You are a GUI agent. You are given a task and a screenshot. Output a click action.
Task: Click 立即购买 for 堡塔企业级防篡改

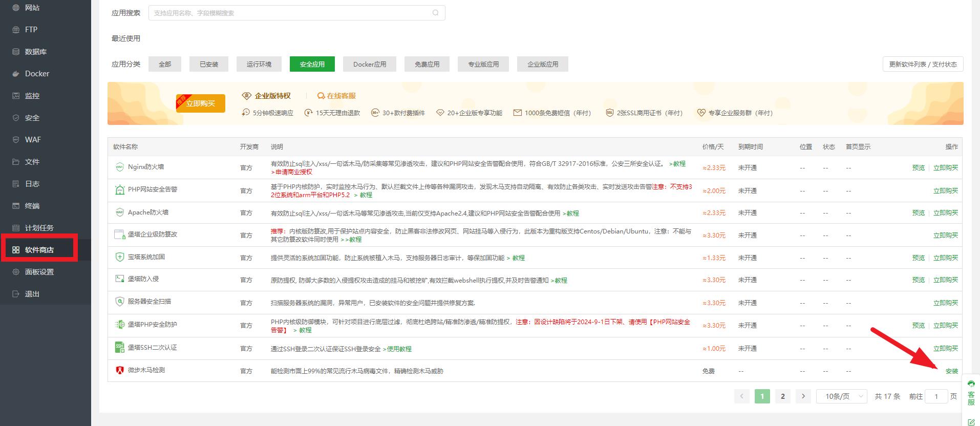(945, 236)
